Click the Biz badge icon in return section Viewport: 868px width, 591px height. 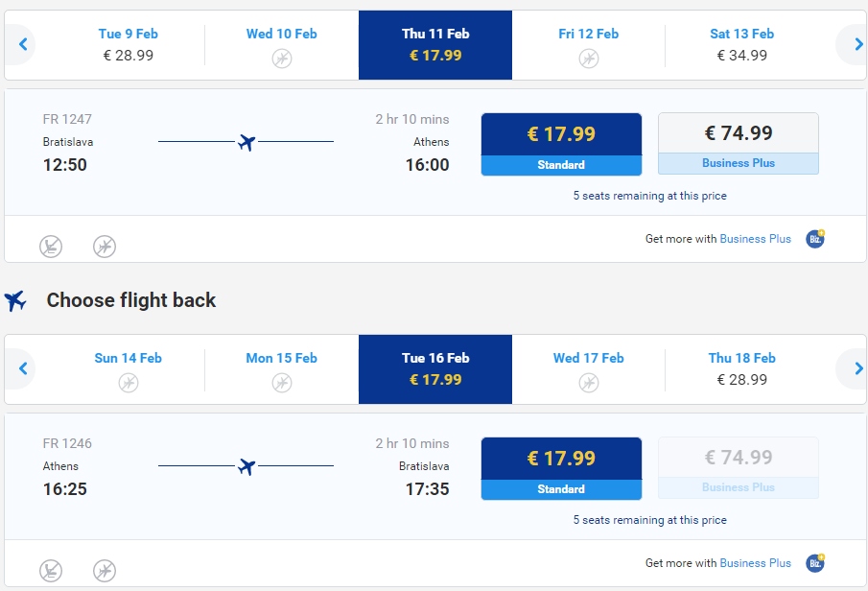815,563
